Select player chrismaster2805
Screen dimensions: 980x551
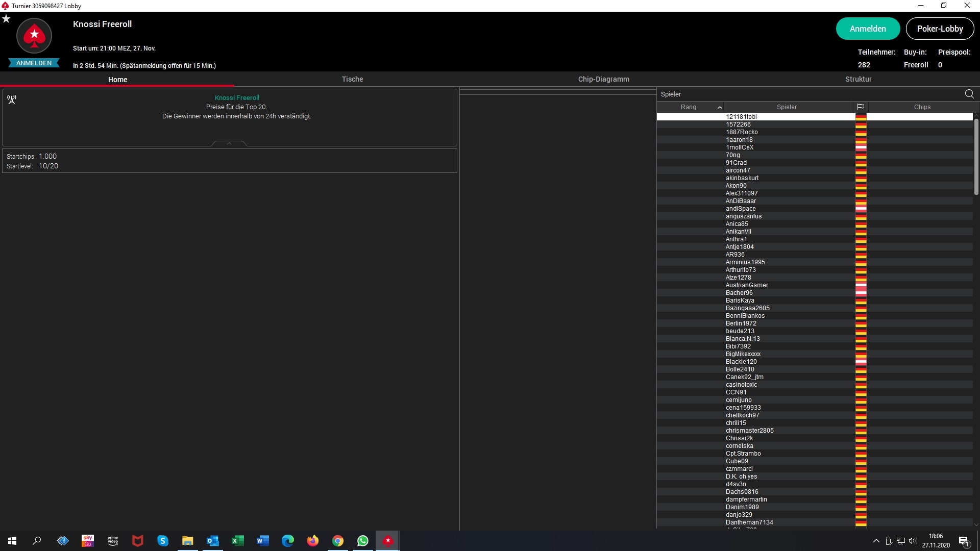(815, 431)
